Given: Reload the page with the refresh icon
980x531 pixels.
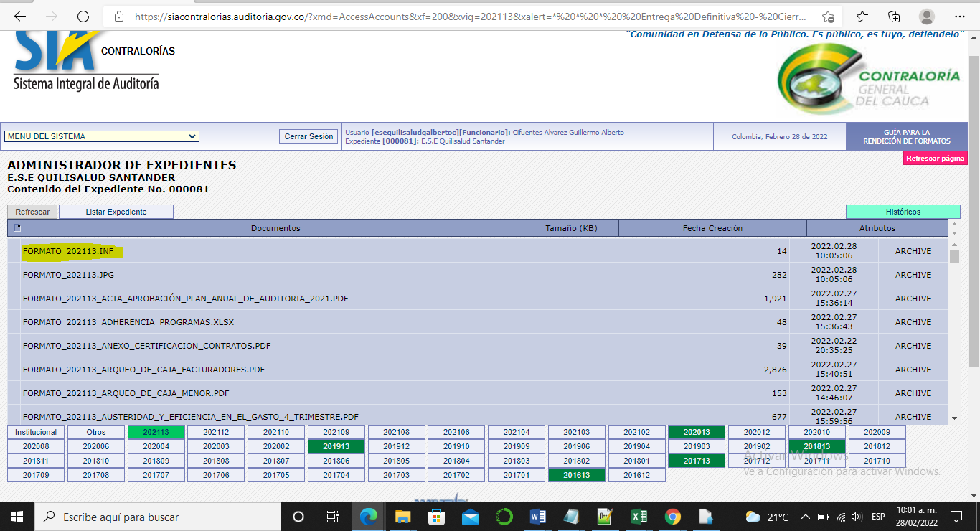Looking at the screenshot, I should (x=83, y=17).
